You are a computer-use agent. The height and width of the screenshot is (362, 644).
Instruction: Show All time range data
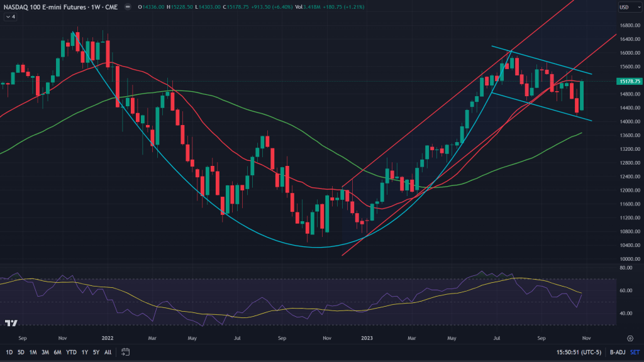pyautogui.click(x=108, y=351)
